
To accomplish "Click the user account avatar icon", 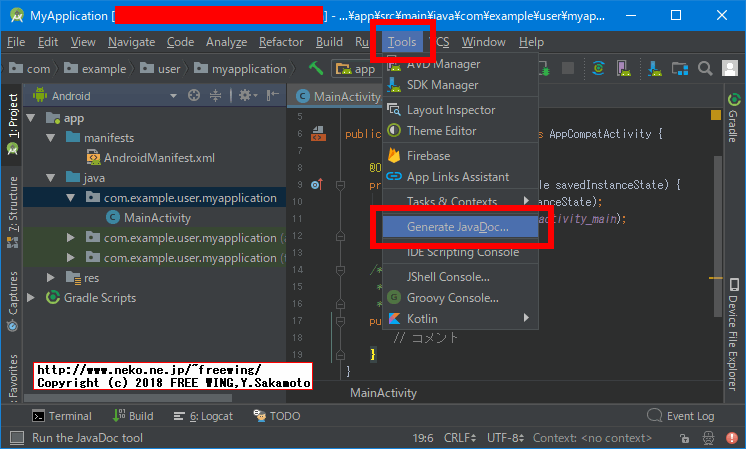I will (730, 68).
